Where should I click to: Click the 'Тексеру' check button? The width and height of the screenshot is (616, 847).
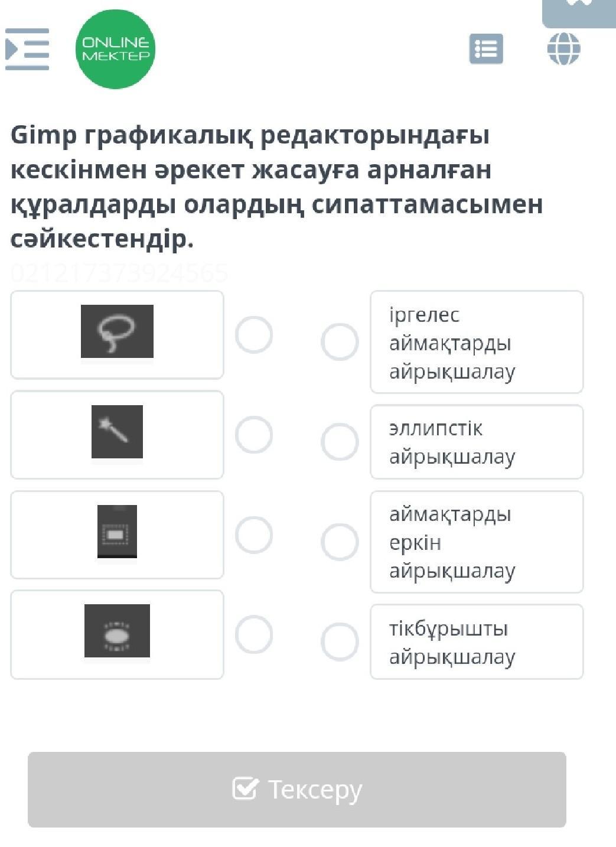(x=297, y=790)
